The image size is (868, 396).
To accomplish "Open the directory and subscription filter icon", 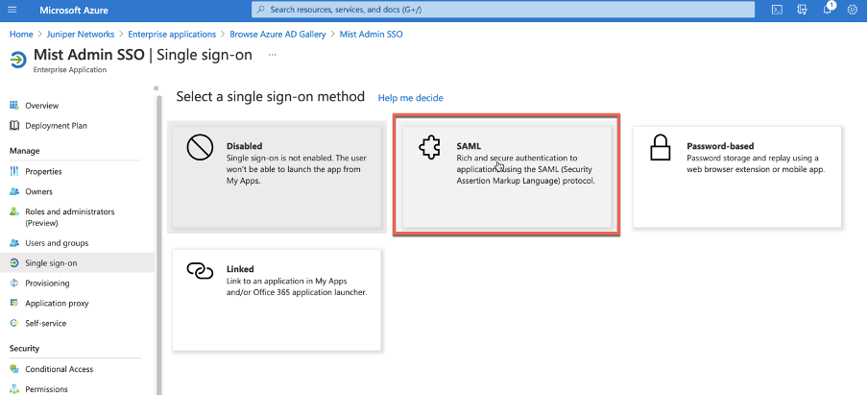I will (802, 10).
